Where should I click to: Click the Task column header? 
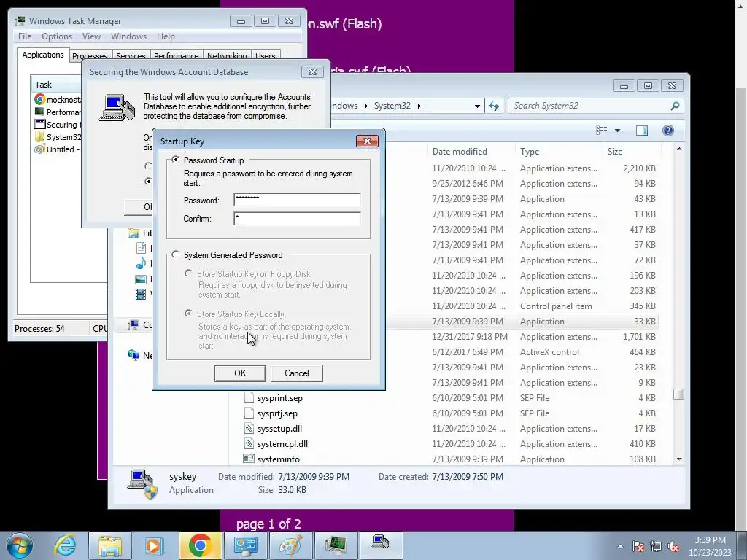pyautogui.click(x=57, y=85)
